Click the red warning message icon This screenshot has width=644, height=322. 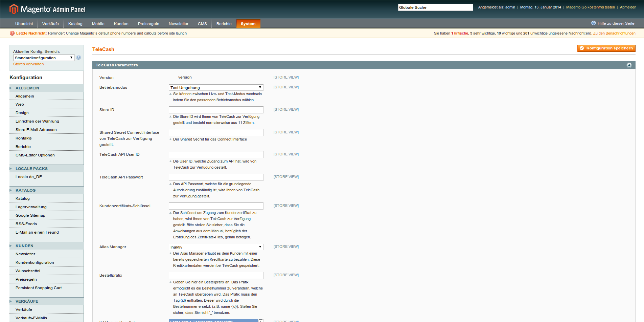pos(12,33)
